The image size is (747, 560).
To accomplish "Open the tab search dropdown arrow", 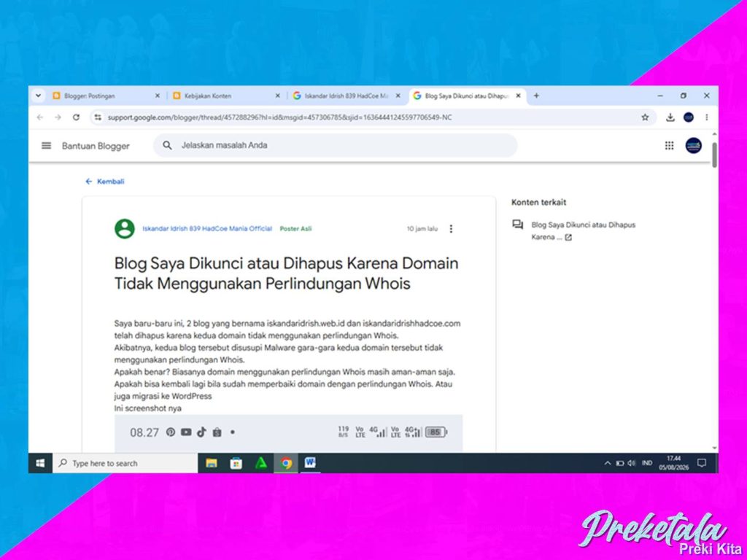I will (38, 96).
